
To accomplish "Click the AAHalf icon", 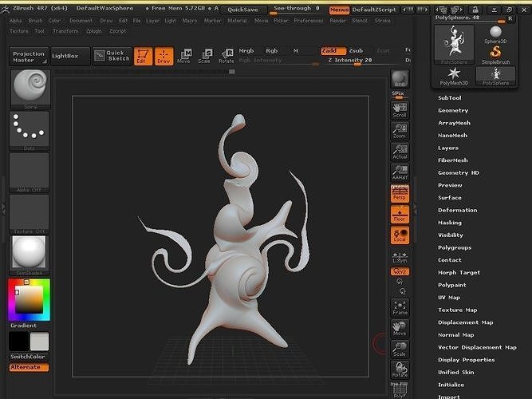I will click(x=400, y=172).
